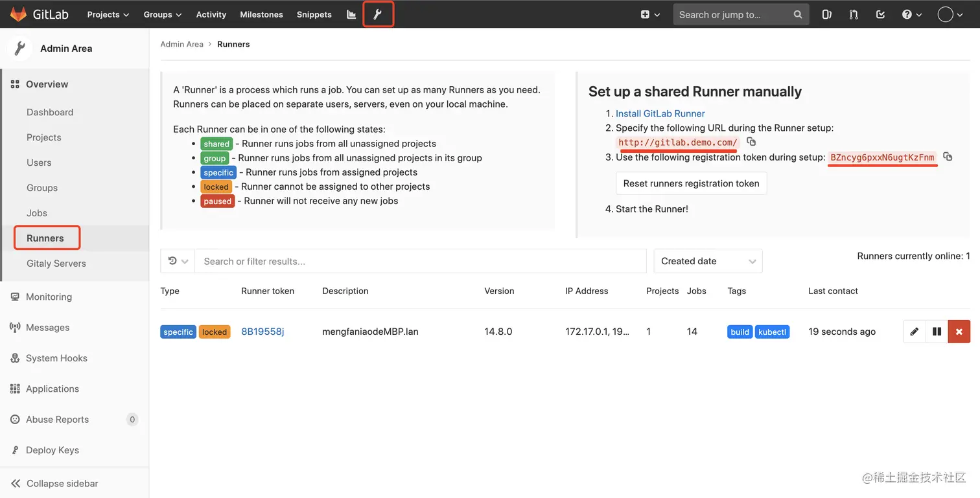Pause the mengfaniaodeMBP.lan runner

(x=937, y=332)
